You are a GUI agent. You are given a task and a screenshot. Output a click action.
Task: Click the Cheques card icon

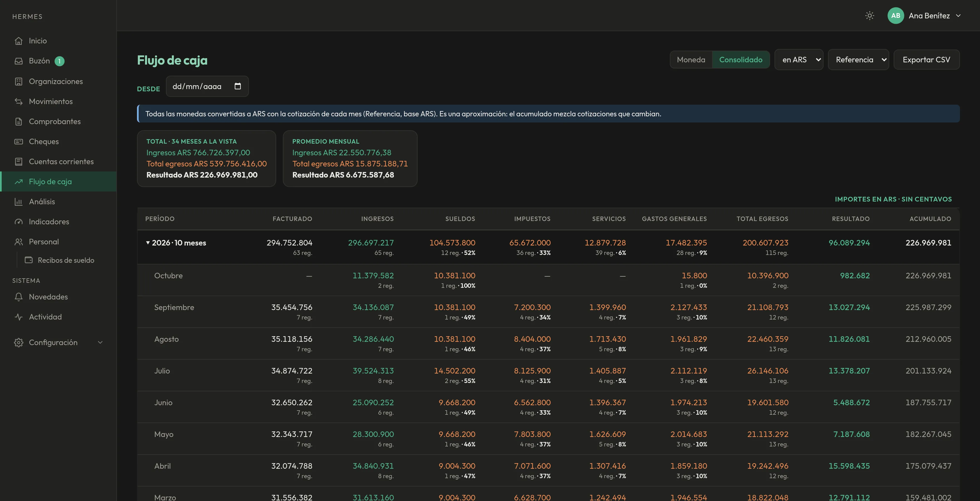(x=19, y=141)
